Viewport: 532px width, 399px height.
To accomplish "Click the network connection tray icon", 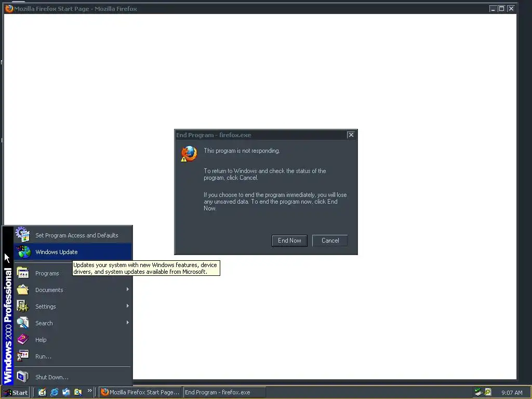I will [x=478, y=392].
